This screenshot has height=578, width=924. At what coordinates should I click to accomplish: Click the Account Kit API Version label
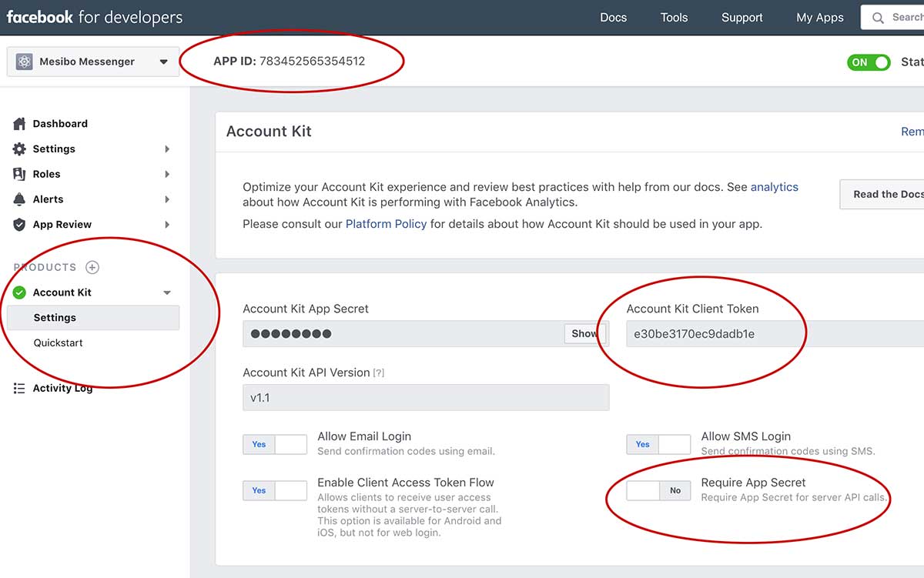[x=306, y=373]
